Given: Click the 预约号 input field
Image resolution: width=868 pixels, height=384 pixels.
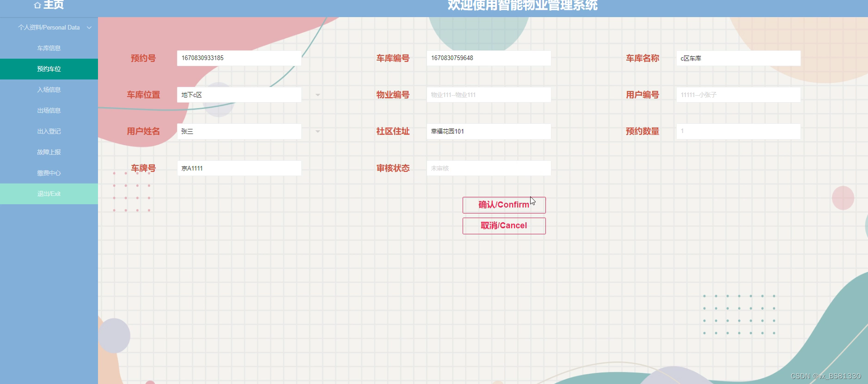Looking at the screenshot, I should [x=239, y=58].
